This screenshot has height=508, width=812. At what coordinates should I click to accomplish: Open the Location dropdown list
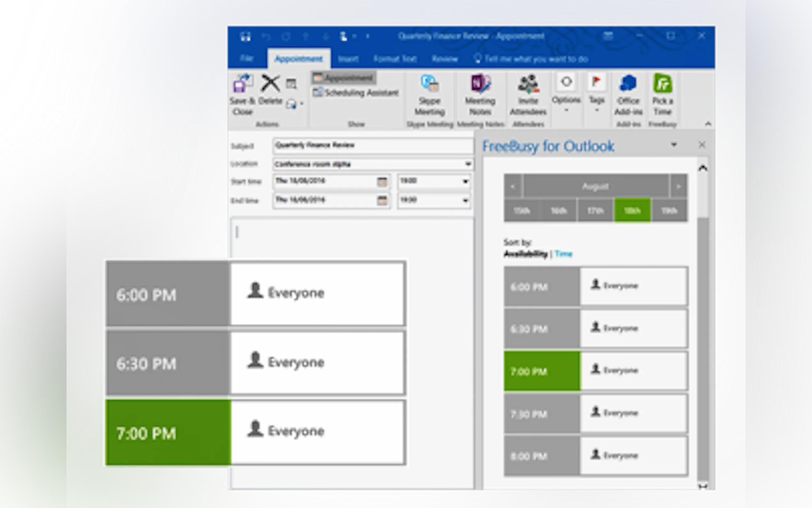(x=468, y=164)
